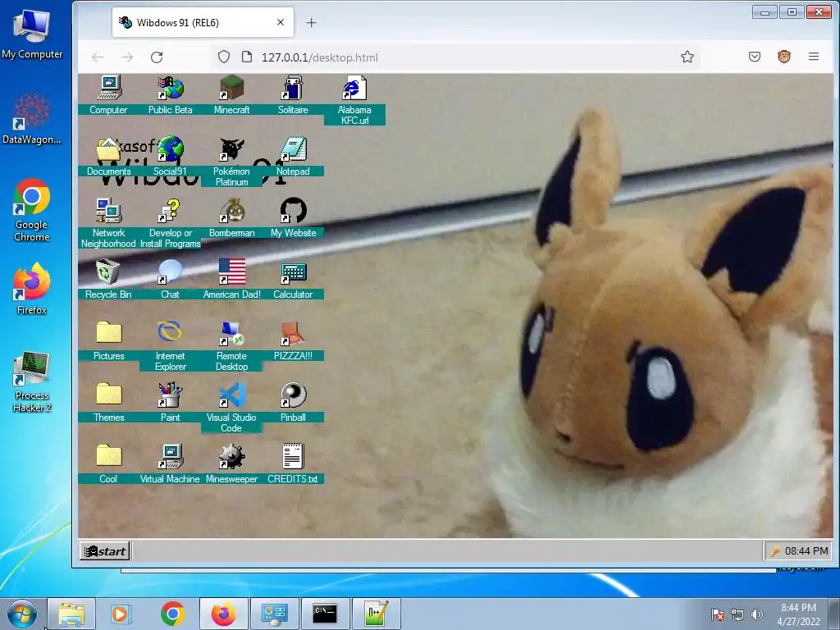840x630 pixels.
Task: Go back in Firefox
Action: tap(98, 57)
